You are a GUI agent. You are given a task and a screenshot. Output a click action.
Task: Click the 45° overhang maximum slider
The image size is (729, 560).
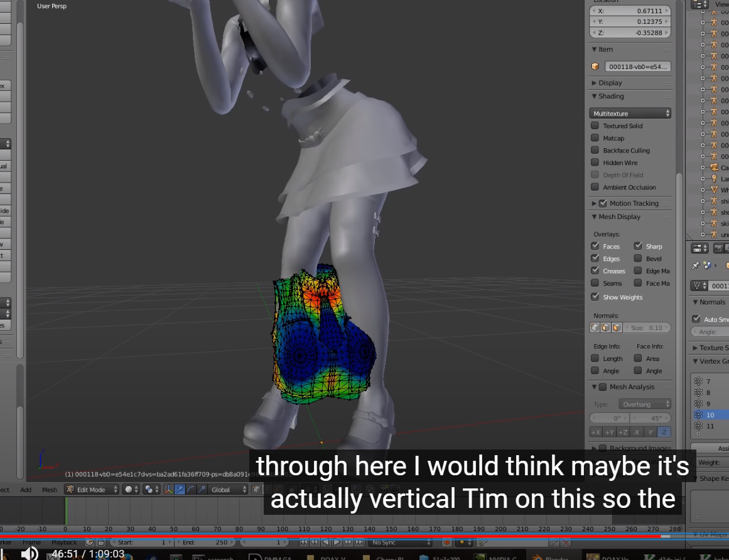coord(651,418)
